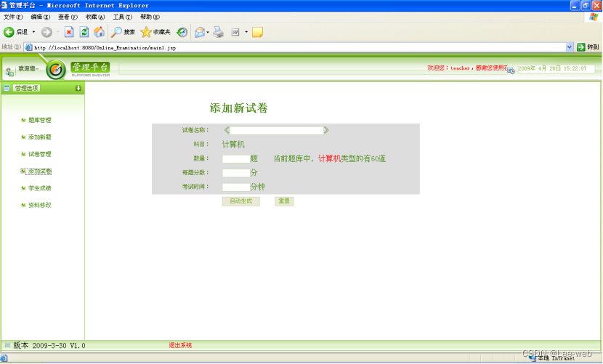Open Favorites using the star icon
The image size is (603, 364).
click(146, 32)
